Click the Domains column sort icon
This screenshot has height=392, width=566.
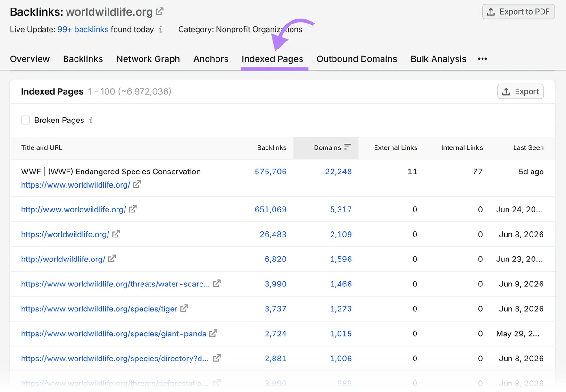348,147
